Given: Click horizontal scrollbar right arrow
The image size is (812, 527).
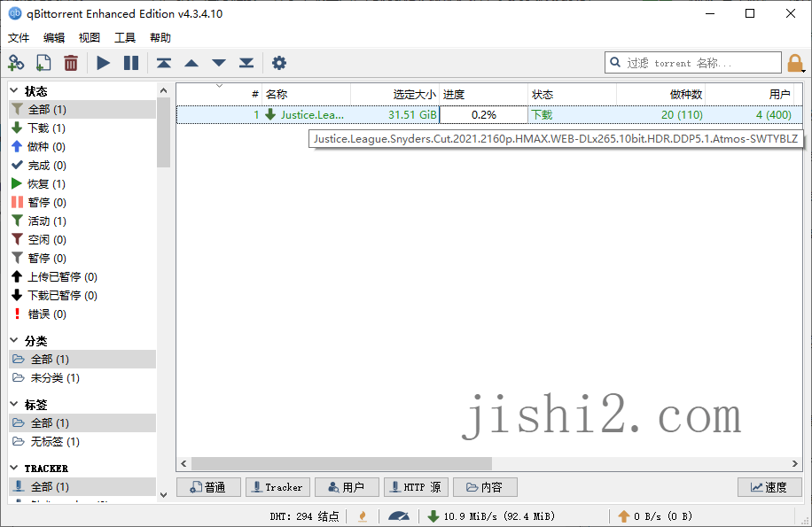Looking at the screenshot, I should point(795,463).
